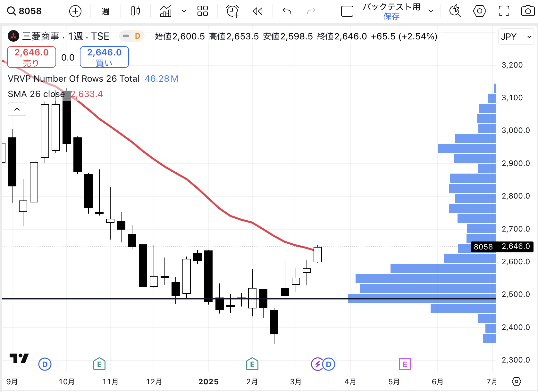Toggle the D delayed-data badge

tap(137, 36)
